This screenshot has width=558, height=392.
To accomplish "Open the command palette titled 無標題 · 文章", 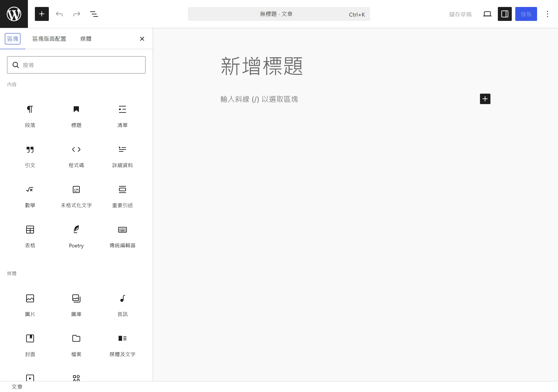I will coord(279,14).
